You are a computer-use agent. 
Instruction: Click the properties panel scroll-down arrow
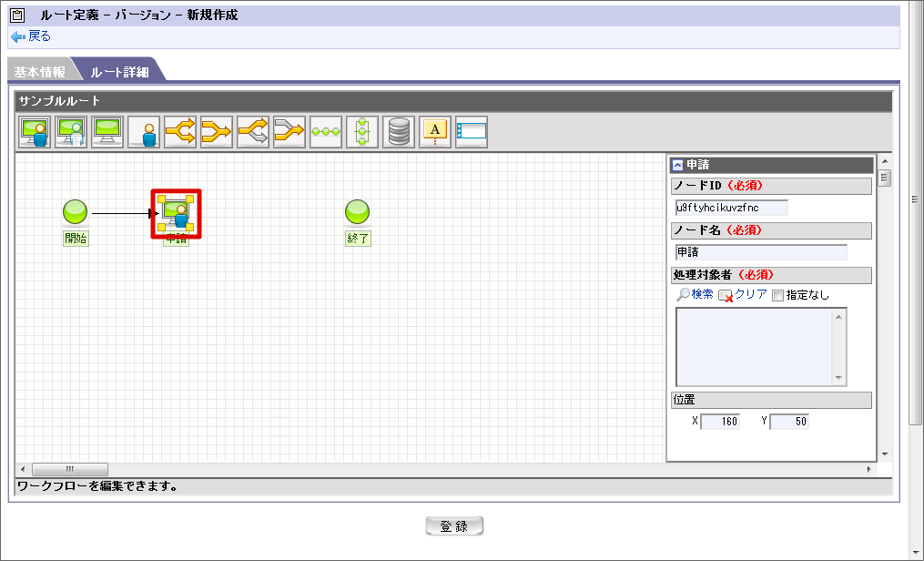click(x=885, y=454)
